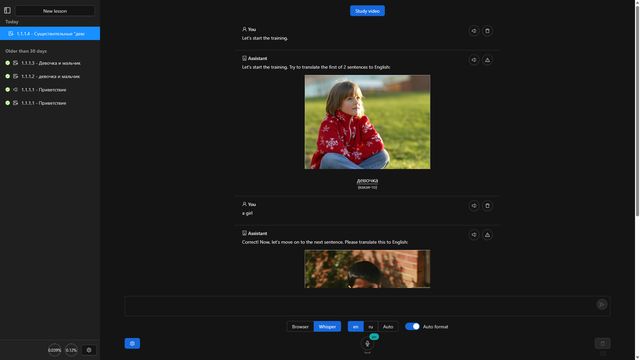The width and height of the screenshot is (640, 360).
Task: Click green check icon of lesson 1.1.1.3
Action: (x=7, y=63)
